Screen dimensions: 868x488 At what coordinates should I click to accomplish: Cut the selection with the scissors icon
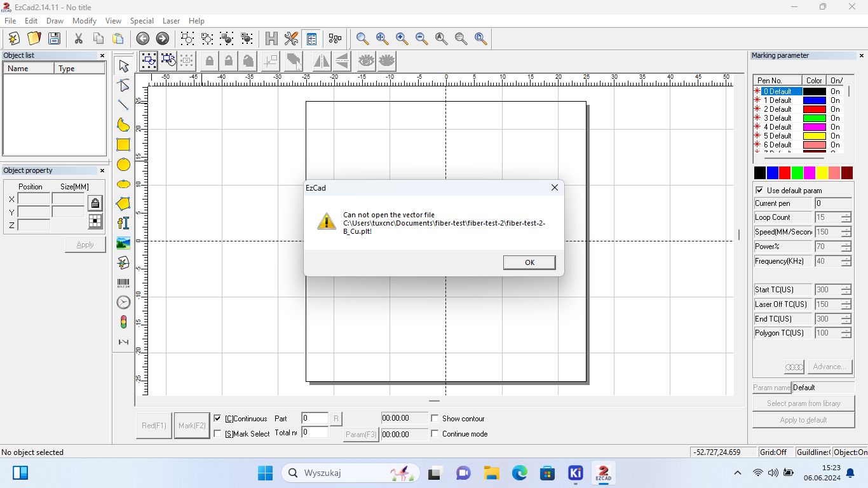coord(79,38)
